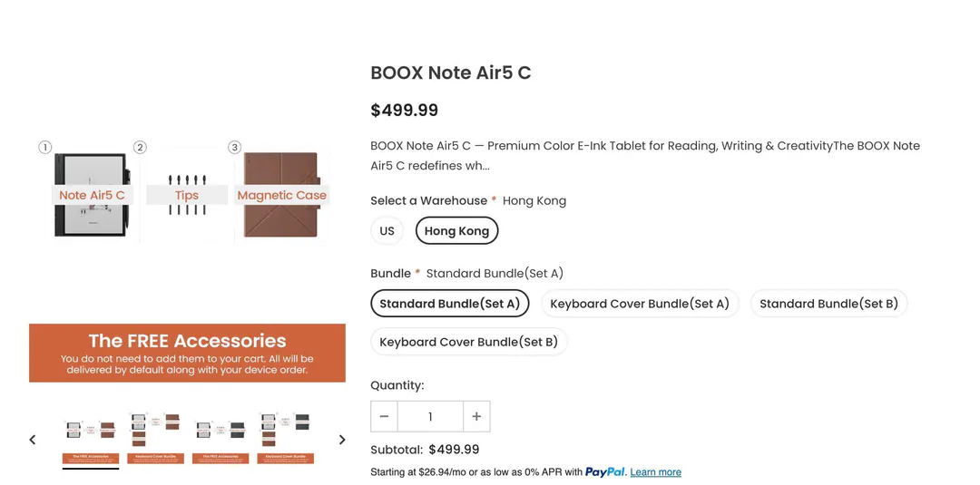Open the PayPal Learn more link
Viewport: 980px width, 485px height.
click(656, 472)
